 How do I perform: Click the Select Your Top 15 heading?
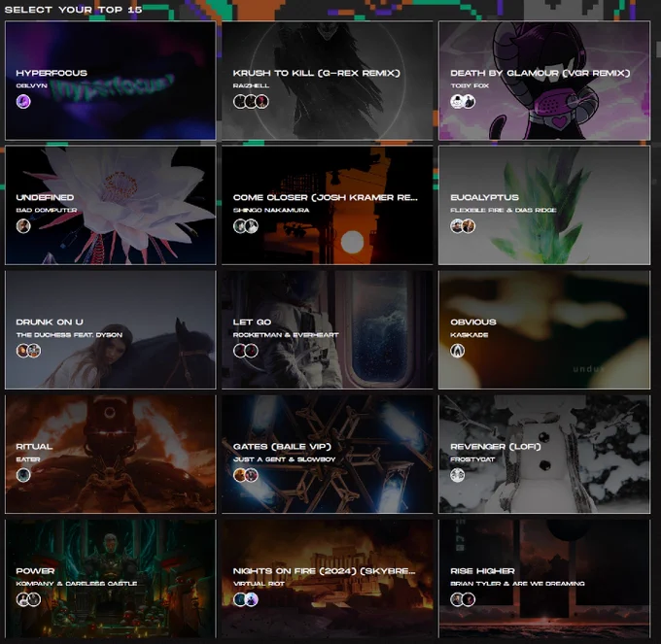[x=73, y=10]
